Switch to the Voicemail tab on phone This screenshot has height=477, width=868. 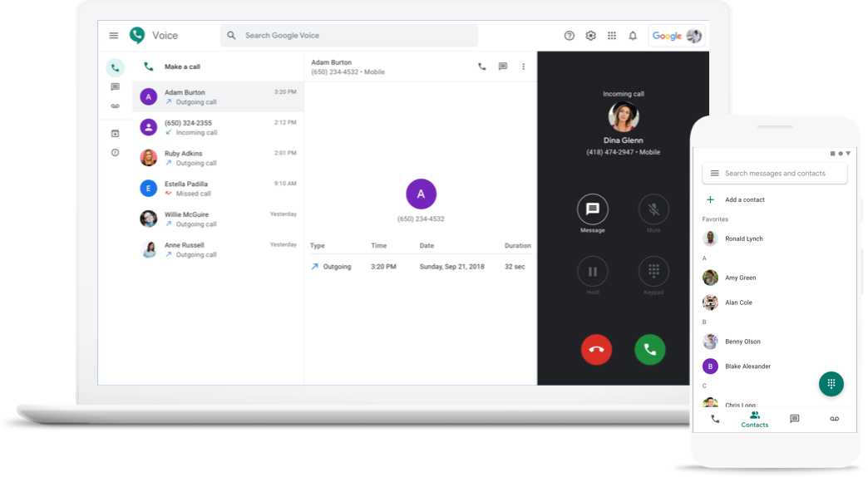coord(834,419)
